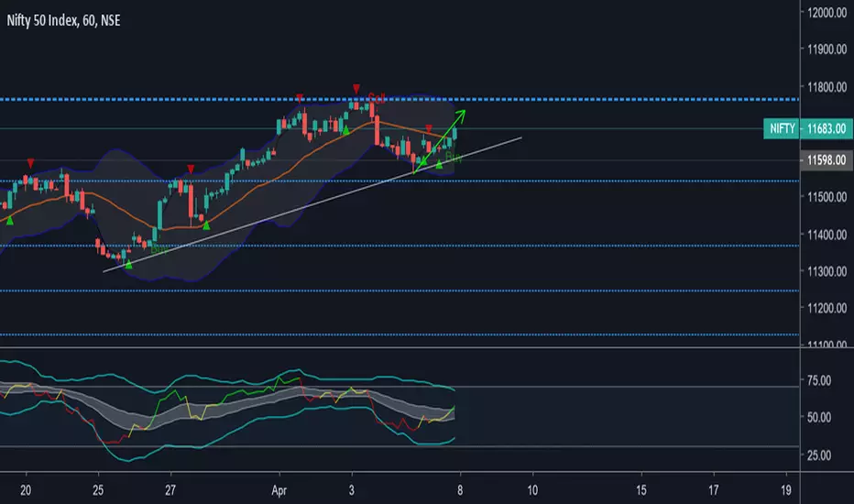Image resolution: width=854 pixels, height=504 pixels.
Task: Select the NIFTY price tag label
Action: click(782, 128)
